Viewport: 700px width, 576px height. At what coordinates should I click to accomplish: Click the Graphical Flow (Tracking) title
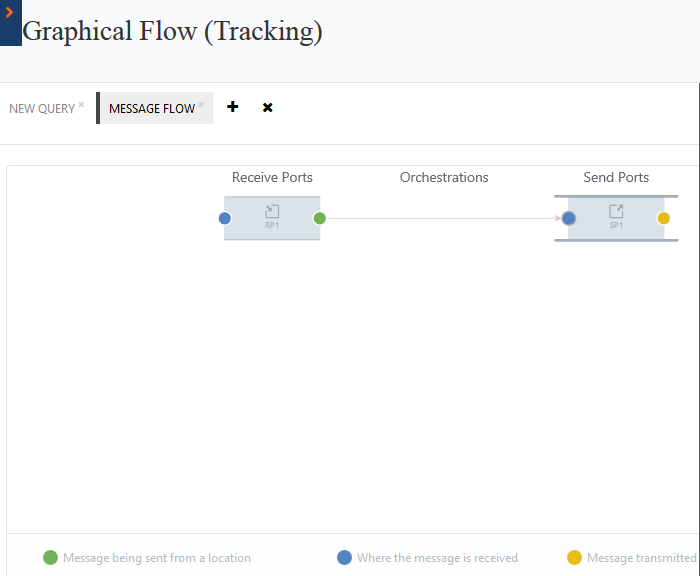pyautogui.click(x=172, y=31)
